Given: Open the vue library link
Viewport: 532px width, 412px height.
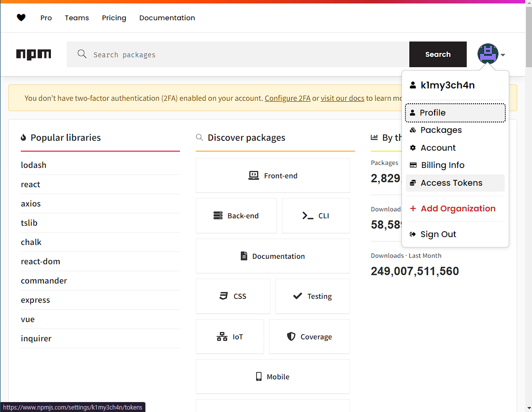Looking at the screenshot, I should (28, 320).
